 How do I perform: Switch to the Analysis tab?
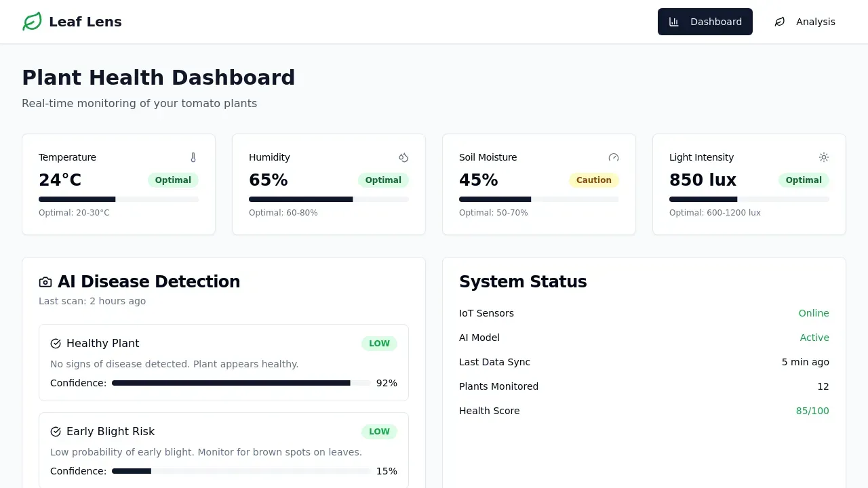pos(804,22)
